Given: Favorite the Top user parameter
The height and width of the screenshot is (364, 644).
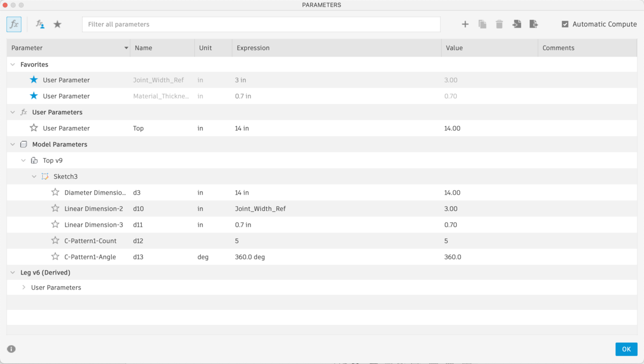Looking at the screenshot, I should (33, 128).
